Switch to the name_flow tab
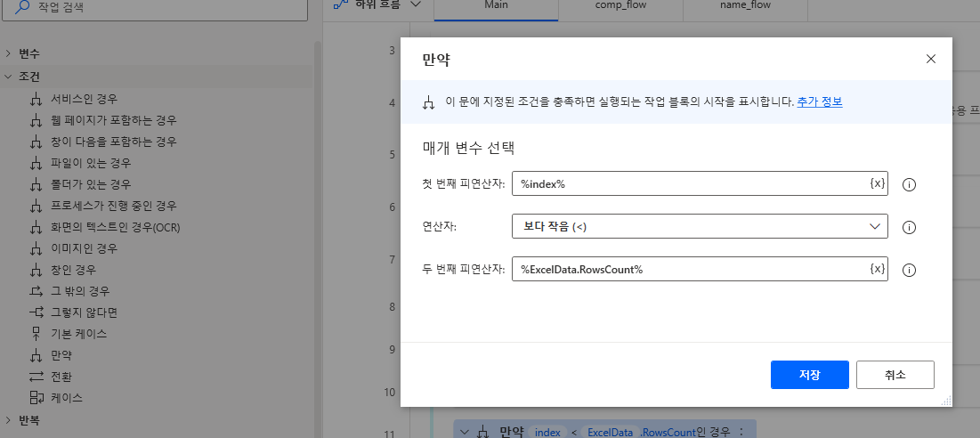Image resolution: width=980 pixels, height=438 pixels. point(745,6)
